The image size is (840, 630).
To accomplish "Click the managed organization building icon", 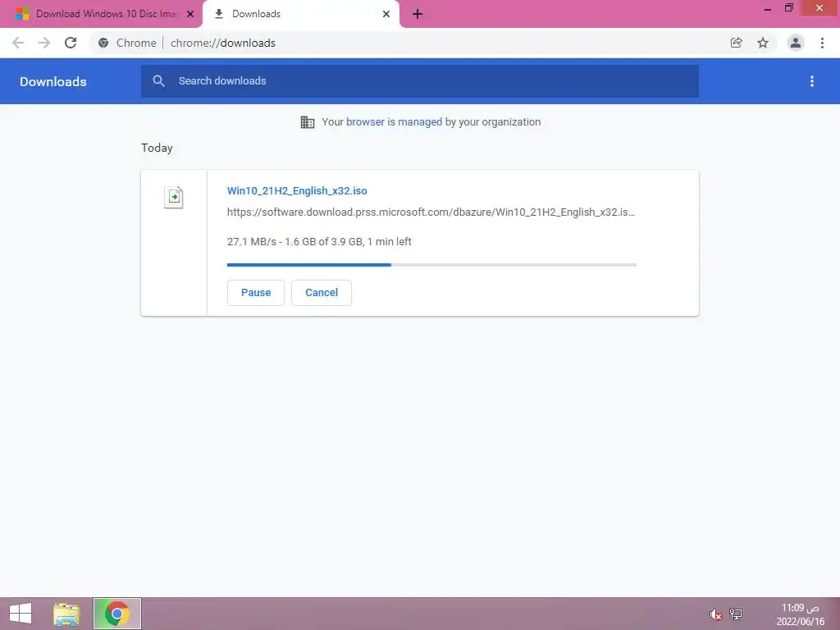I will [x=308, y=122].
